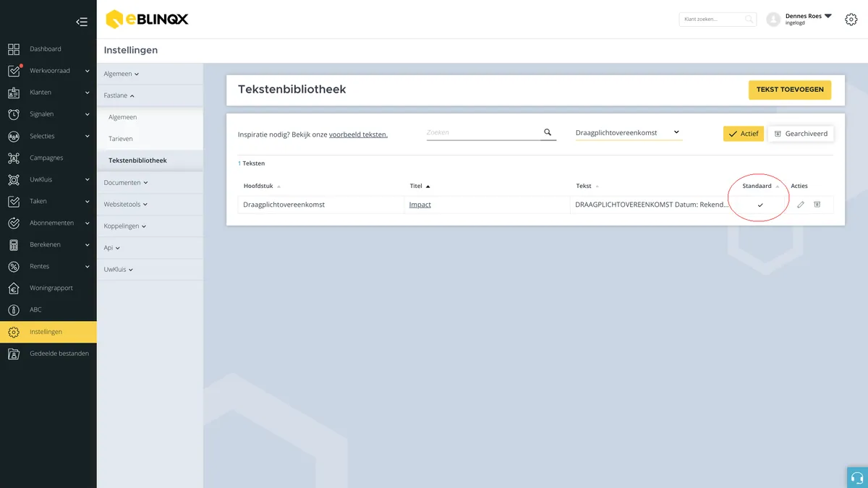Click the DRAAGPLICHTOVEREENKOMST Datum text cell

652,205
